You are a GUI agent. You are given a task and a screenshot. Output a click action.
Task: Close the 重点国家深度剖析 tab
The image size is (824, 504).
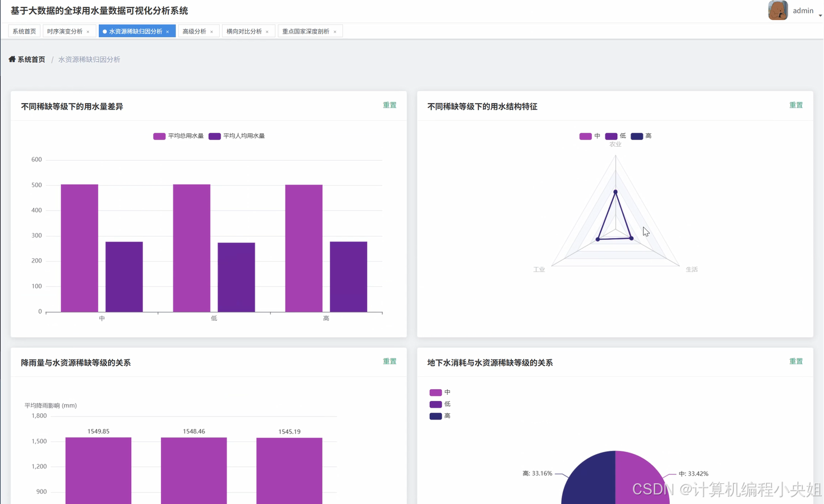pyautogui.click(x=335, y=32)
